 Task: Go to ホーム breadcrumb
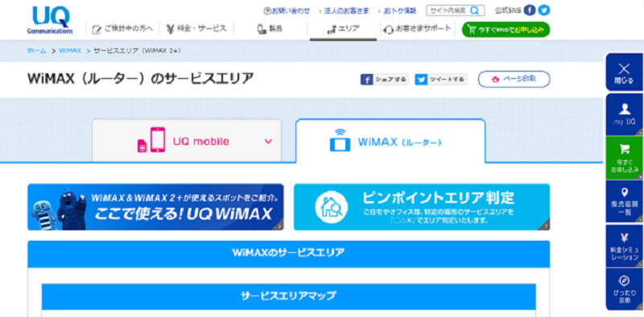(36, 51)
